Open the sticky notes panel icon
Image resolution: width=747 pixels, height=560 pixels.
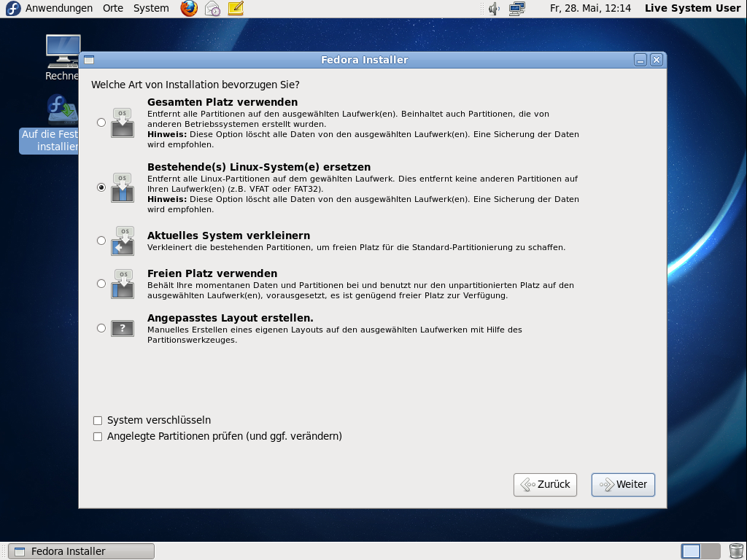(236, 8)
